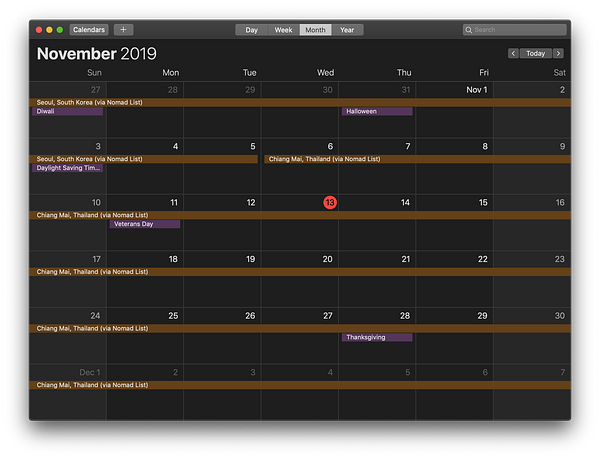Focus the Search field

coord(515,30)
